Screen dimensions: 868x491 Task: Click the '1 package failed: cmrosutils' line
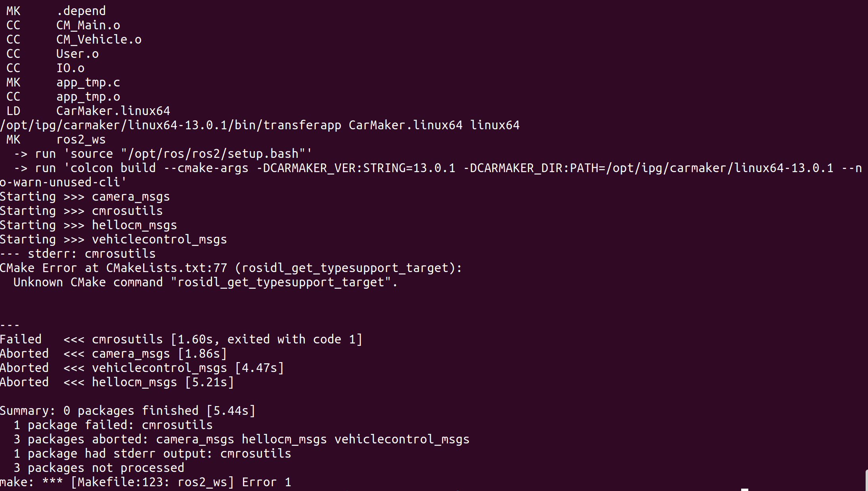[113, 425]
